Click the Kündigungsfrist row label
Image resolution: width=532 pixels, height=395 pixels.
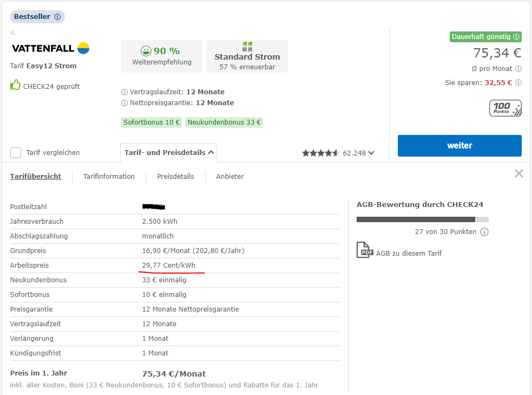35,353
